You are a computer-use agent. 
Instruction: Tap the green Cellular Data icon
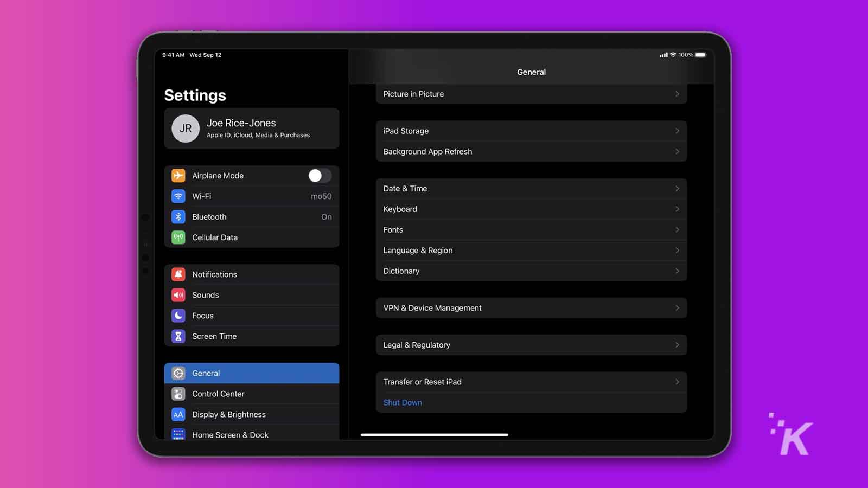click(178, 237)
